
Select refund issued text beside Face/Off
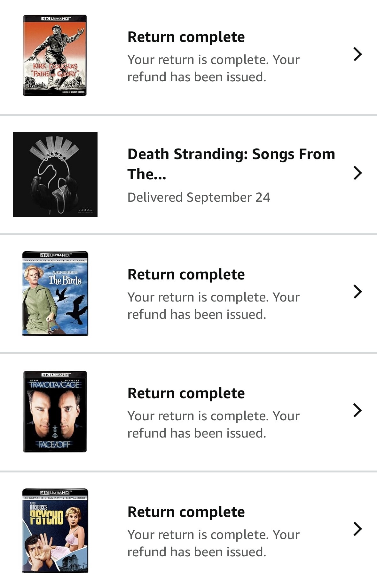pyautogui.click(x=213, y=424)
